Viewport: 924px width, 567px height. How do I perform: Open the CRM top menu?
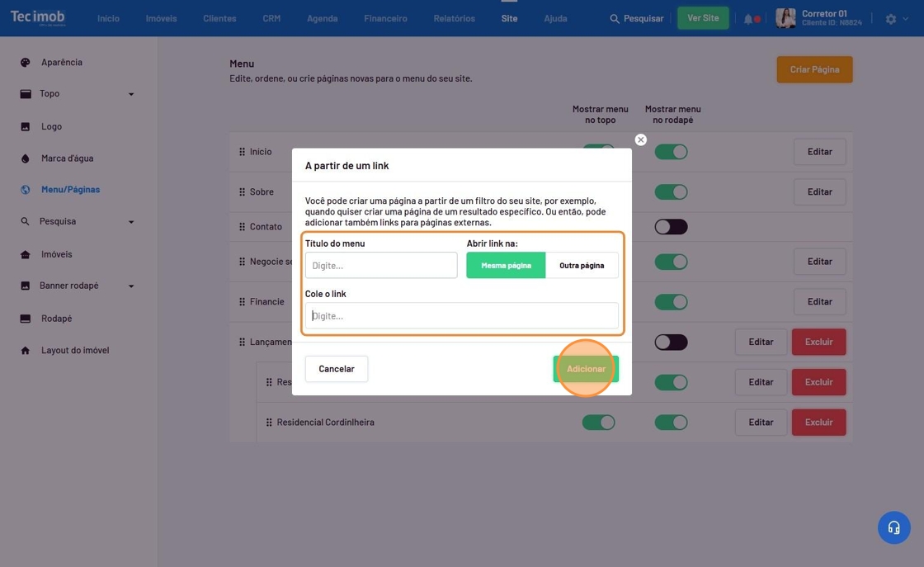pos(271,18)
